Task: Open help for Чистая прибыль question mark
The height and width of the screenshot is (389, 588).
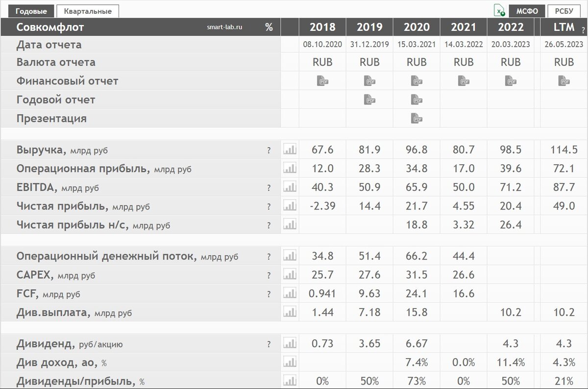Action: (x=269, y=206)
